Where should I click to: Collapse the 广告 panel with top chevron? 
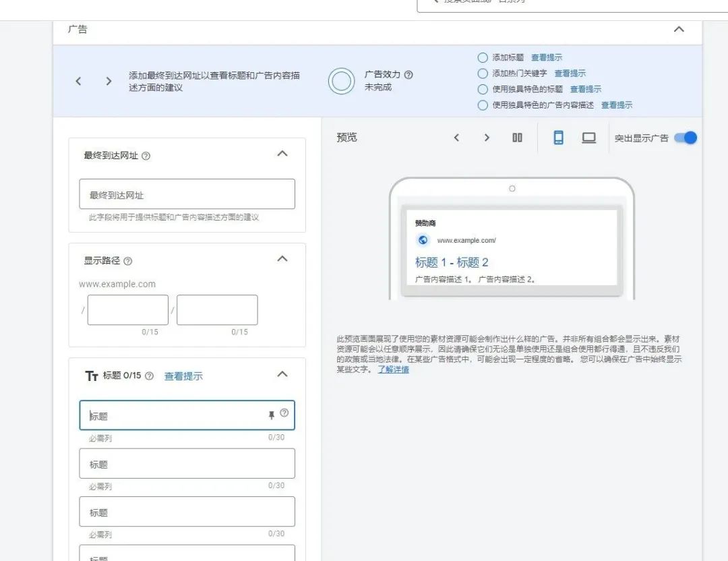tap(679, 30)
